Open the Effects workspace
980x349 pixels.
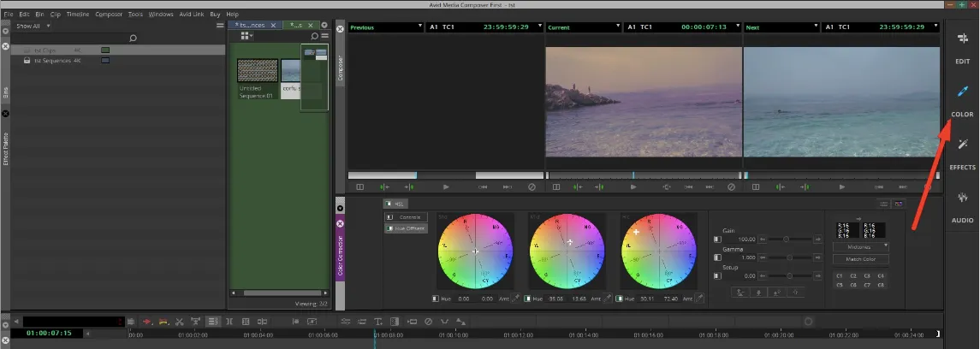(963, 154)
